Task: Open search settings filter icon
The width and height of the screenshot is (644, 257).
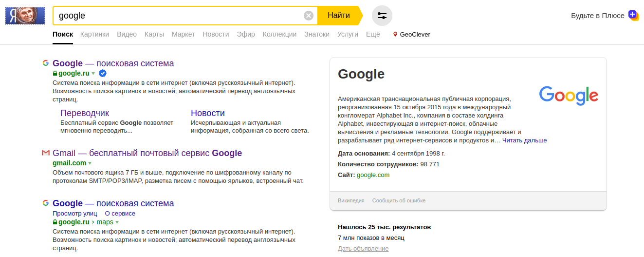Action: pos(382,16)
